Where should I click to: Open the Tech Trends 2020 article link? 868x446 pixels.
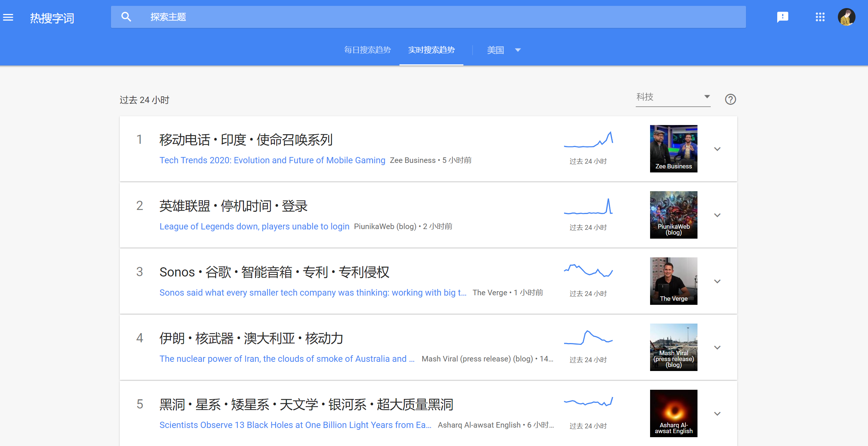pos(272,160)
